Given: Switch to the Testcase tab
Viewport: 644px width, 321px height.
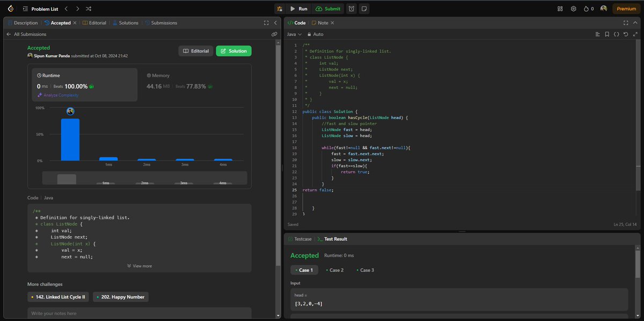Looking at the screenshot, I should click(x=300, y=239).
